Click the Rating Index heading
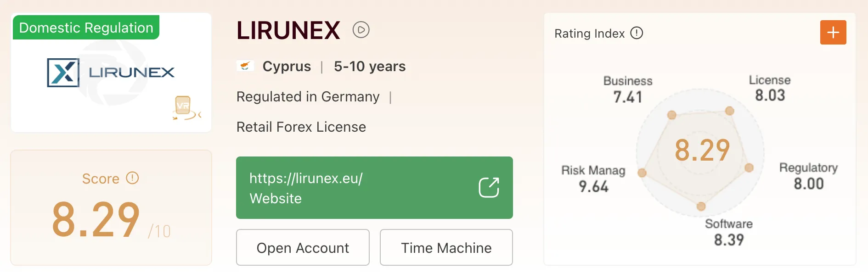This screenshot has height=279, width=868. (x=590, y=33)
